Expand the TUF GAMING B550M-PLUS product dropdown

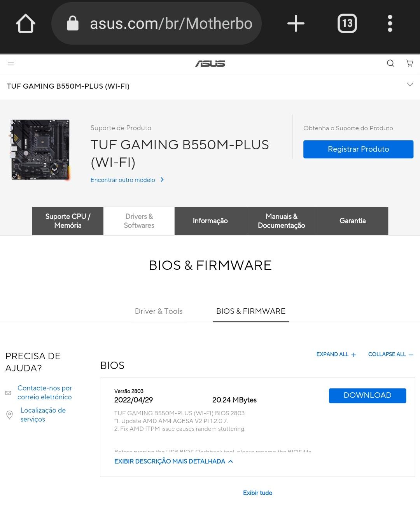click(410, 84)
